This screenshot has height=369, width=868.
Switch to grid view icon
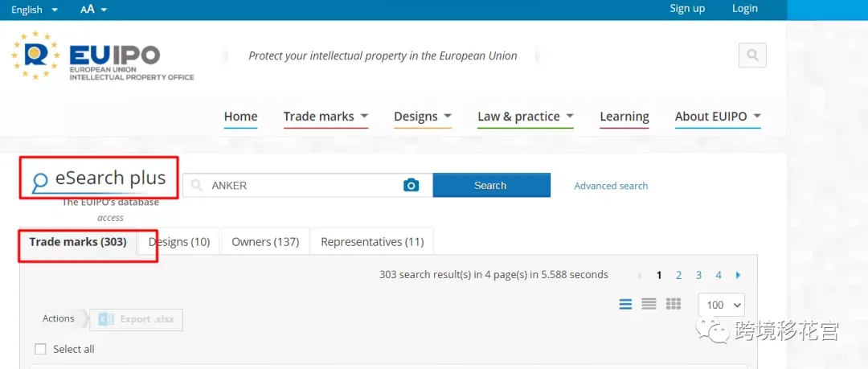[x=674, y=304]
